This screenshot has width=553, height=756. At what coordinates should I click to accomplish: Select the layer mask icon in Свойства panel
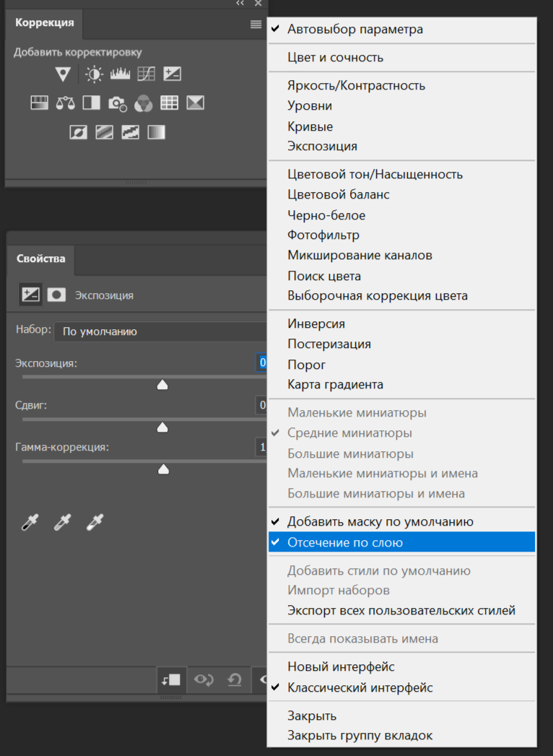56,295
